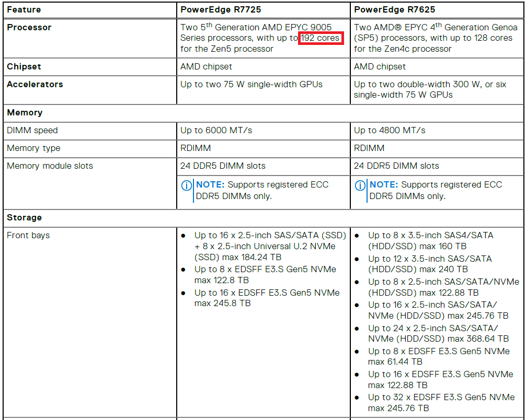Click 'NVMe (HDD/SSD) max 245.76 TB' text
This screenshot has height=420, width=526.
pos(438,316)
